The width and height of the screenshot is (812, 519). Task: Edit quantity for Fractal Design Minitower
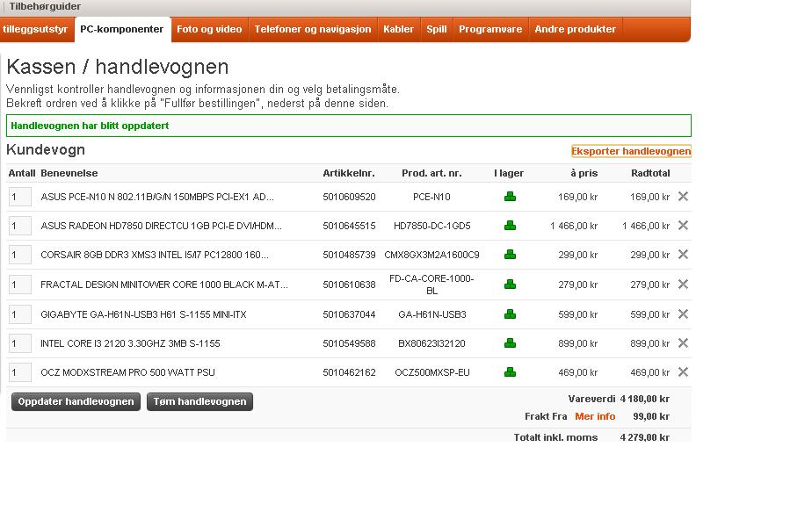click(x=20, y=284)
